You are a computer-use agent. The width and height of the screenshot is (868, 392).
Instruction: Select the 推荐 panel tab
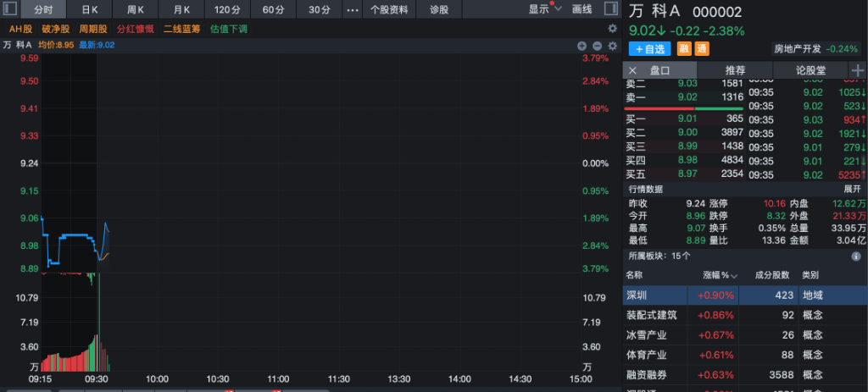[x=735, y=70]
